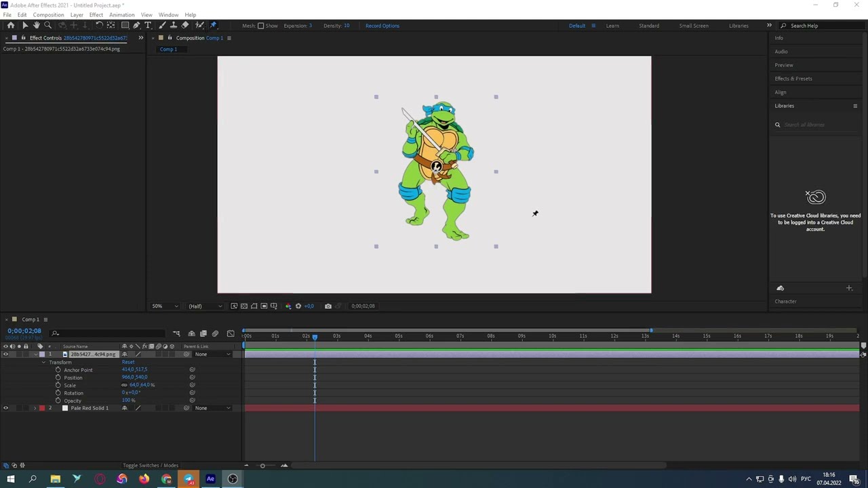Screen dimensions: 868x488
Task: Click timeline zoom slider handle
Action: (x=262, y=466)
